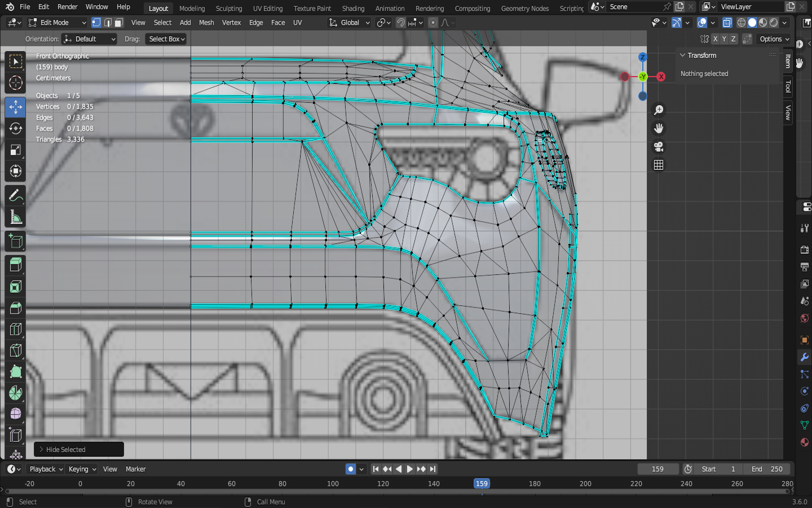Click the Start frame field
The width and height of the screenshot is (812, 508).
(x=720, y=469)
